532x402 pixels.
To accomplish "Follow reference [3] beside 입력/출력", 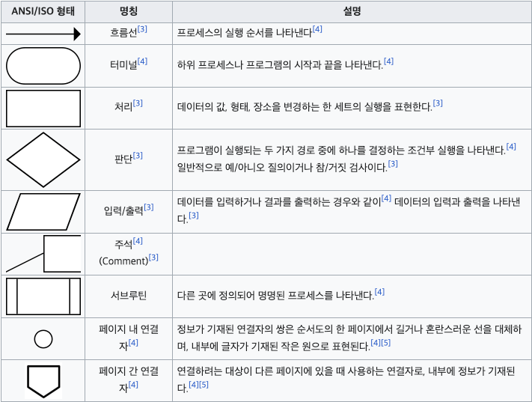I will point(149,207).
